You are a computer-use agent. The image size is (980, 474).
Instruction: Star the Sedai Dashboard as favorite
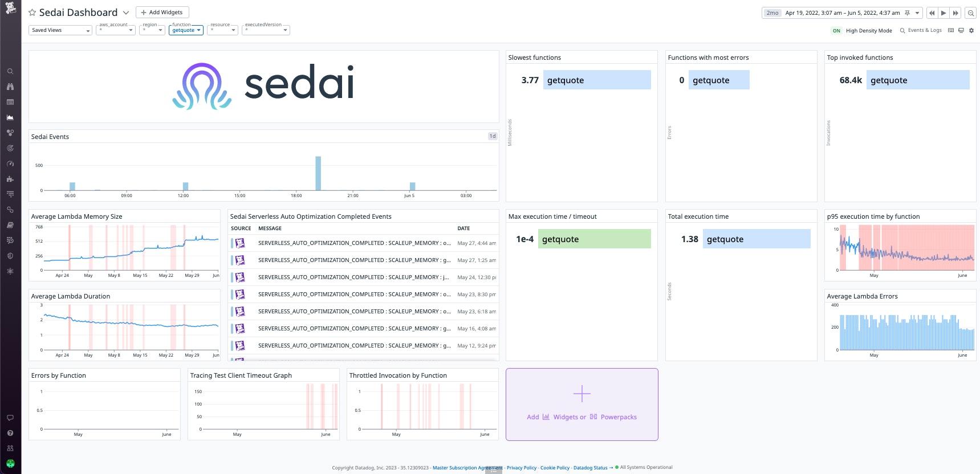pyautogui.click(x=32, y=13)
